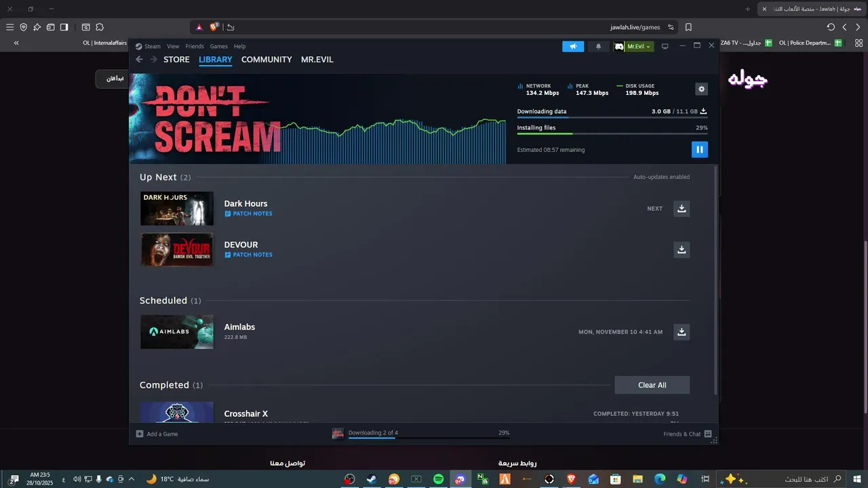This screenshot has height=488, width=868.
Task: Click the Installing files progress bar
Action: [x=612, y=134]
